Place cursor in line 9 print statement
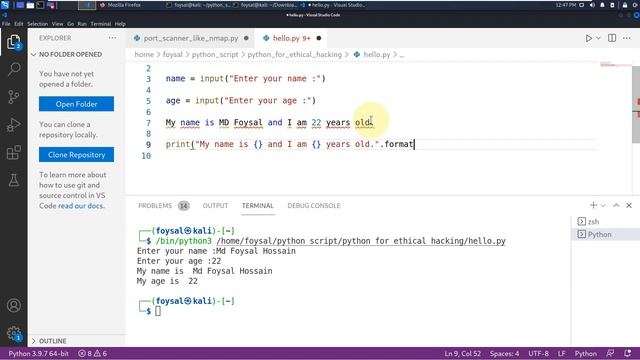 point(290,144)
